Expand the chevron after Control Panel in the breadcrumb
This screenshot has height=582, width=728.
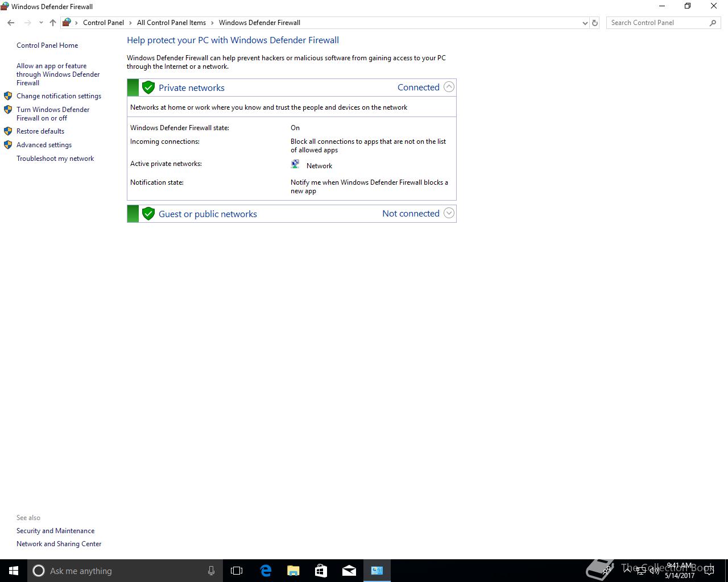[x=130, y=23]
